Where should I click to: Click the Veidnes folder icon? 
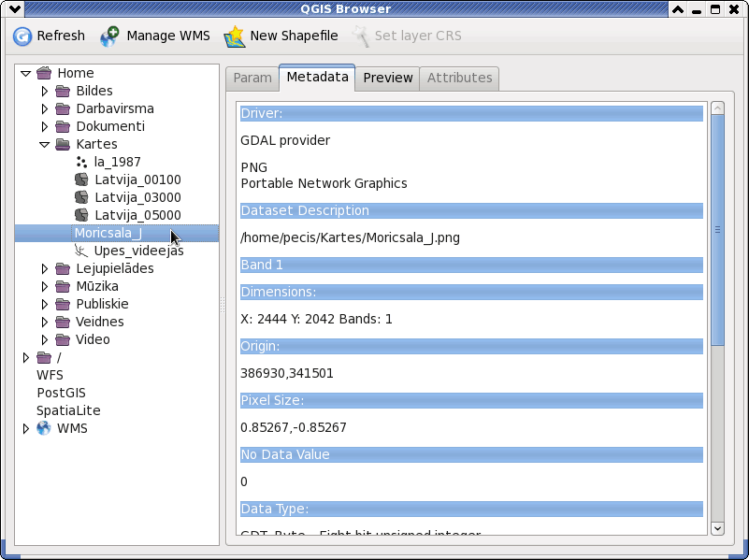pos(63,322)
